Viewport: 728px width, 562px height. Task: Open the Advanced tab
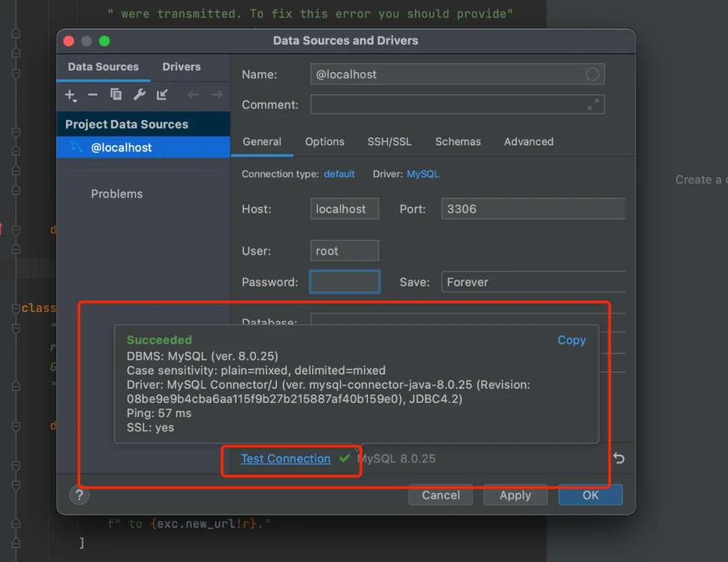(x=528, y=142)
